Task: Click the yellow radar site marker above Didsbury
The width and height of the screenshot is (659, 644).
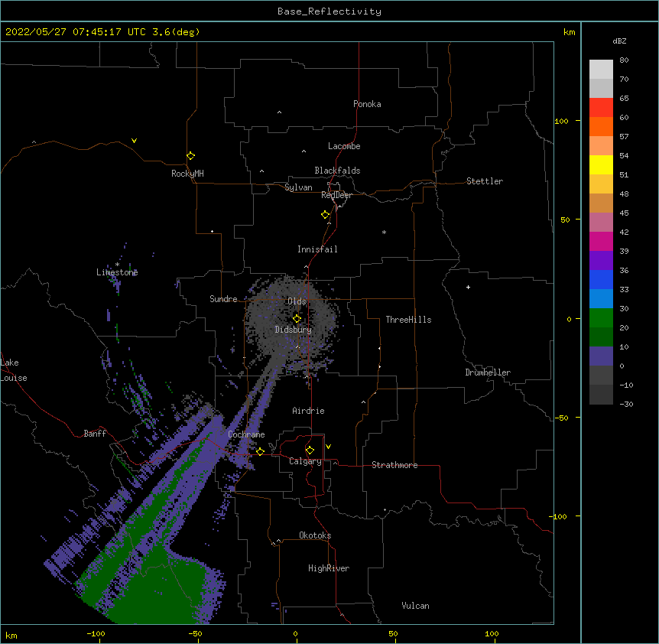Action: coord(297,318)
